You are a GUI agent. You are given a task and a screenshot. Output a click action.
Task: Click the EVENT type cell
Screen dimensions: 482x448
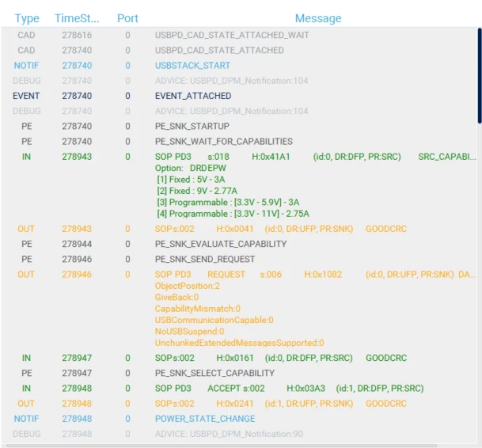(x=26, y=96)
